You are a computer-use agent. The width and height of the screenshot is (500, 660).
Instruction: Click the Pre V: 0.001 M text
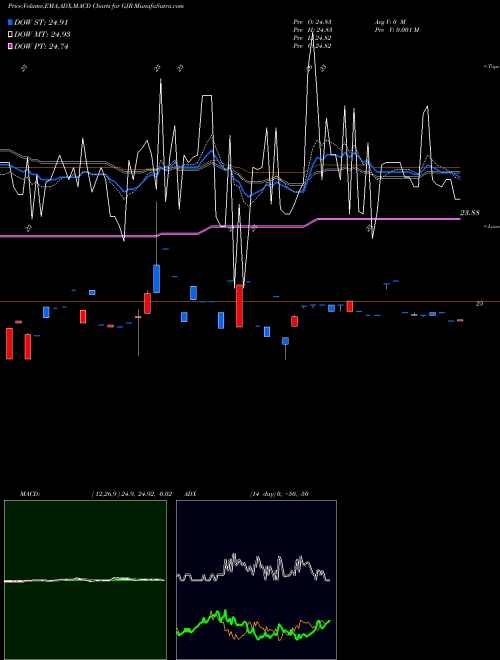(x=397, y=30)
